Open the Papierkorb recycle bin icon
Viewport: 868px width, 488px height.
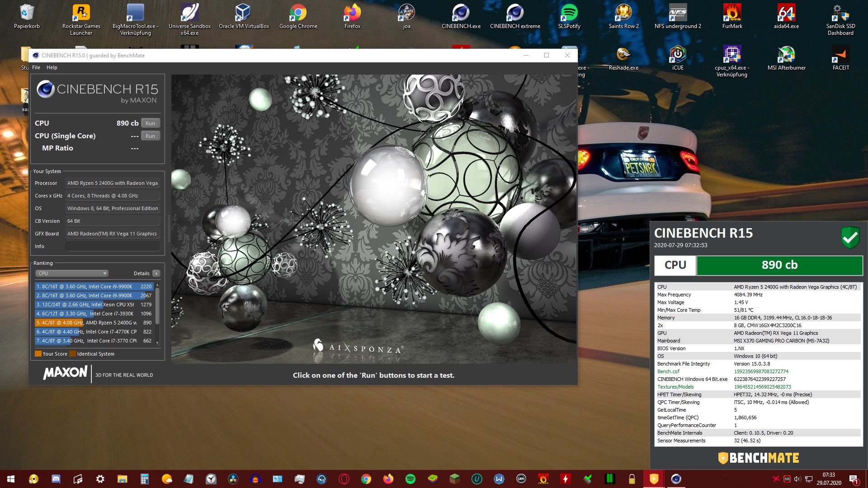click(27, 17)
